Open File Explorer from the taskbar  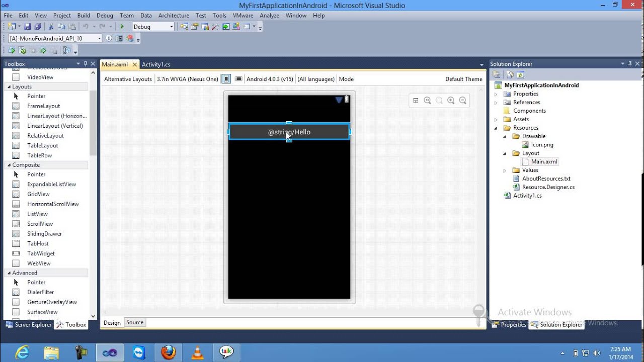51,352
